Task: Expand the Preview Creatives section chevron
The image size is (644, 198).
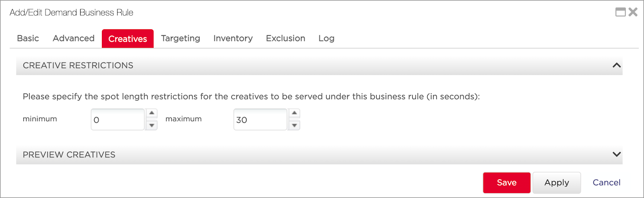Action: pos(616,154)
